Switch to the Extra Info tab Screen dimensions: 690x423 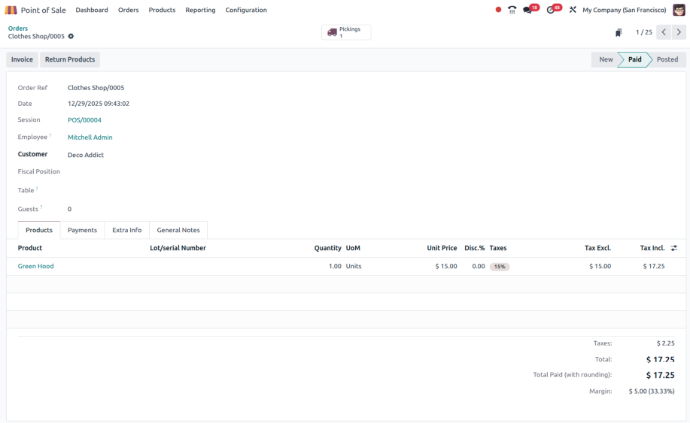(127, 230)
